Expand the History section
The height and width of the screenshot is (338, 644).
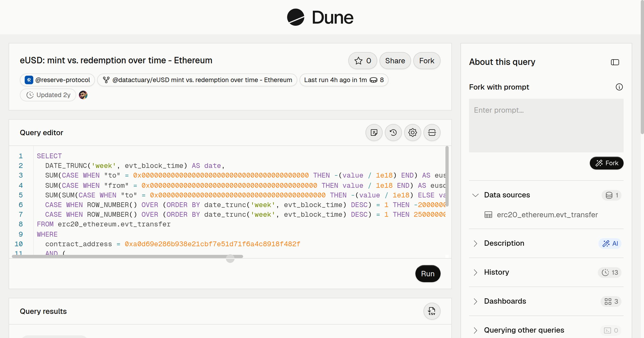(546, 272)
